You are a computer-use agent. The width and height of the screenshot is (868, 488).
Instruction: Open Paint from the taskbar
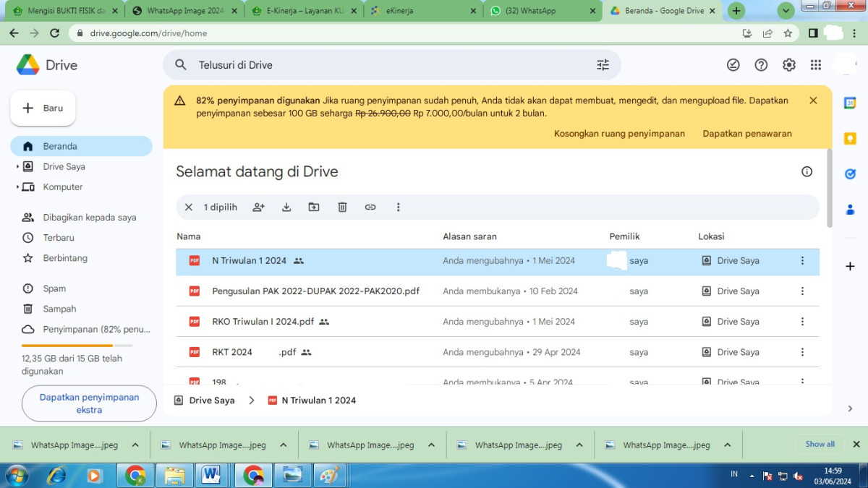click(x=329, y=475)
